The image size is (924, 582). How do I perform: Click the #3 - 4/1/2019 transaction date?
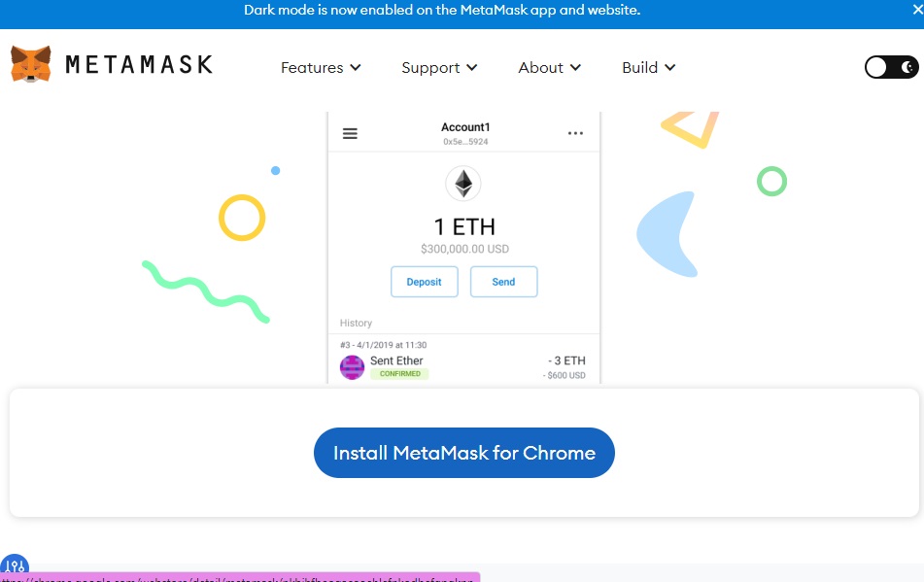coord(383,345)
